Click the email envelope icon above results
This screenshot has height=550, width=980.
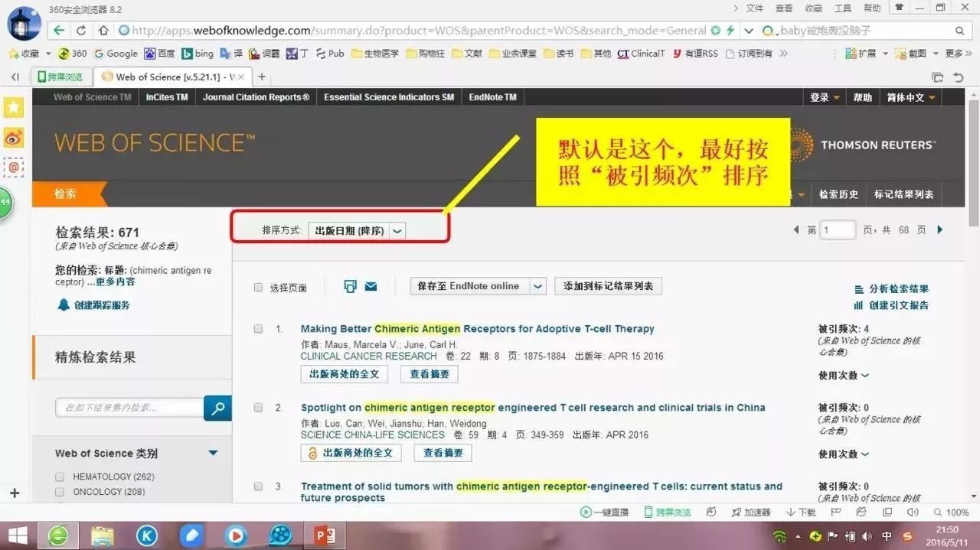coord(371,286)
